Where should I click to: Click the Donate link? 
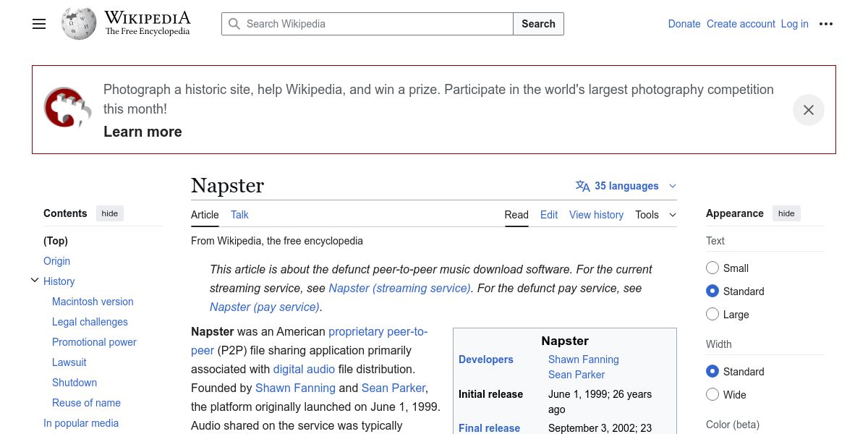pyautogui.click(x=684, y=24)
